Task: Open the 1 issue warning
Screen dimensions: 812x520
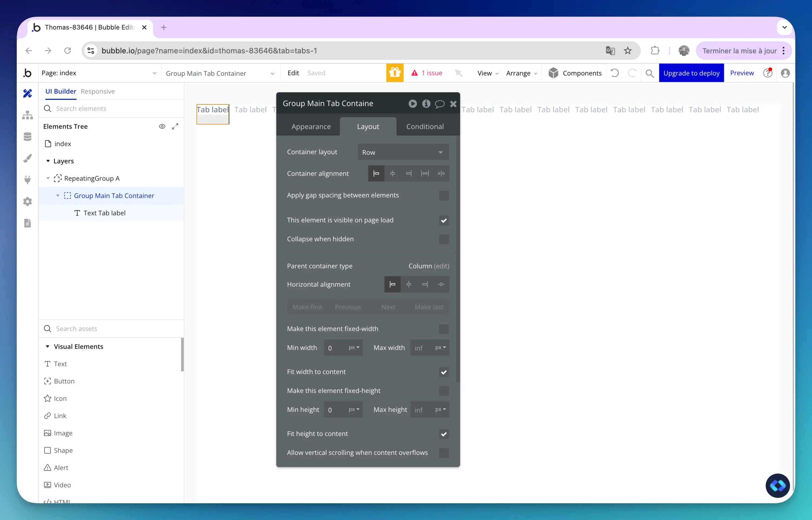Action: pyautogui.click(x=426, y=73)
